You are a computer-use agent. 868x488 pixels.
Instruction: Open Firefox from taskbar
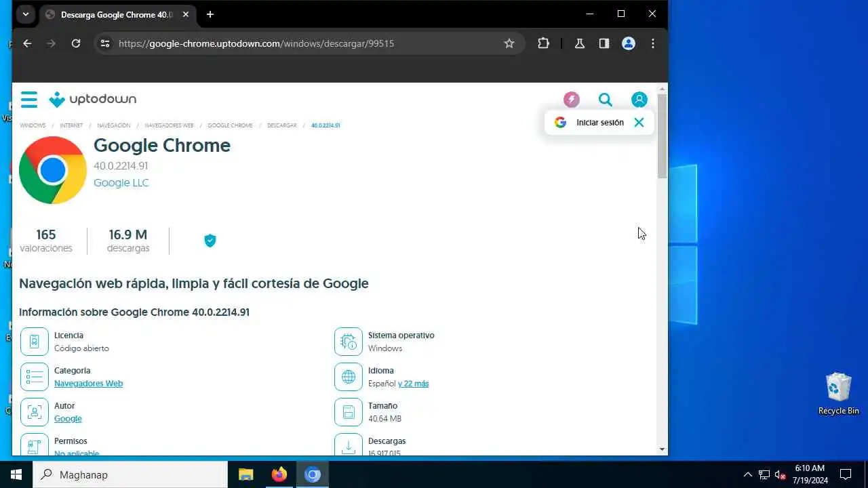279,474
